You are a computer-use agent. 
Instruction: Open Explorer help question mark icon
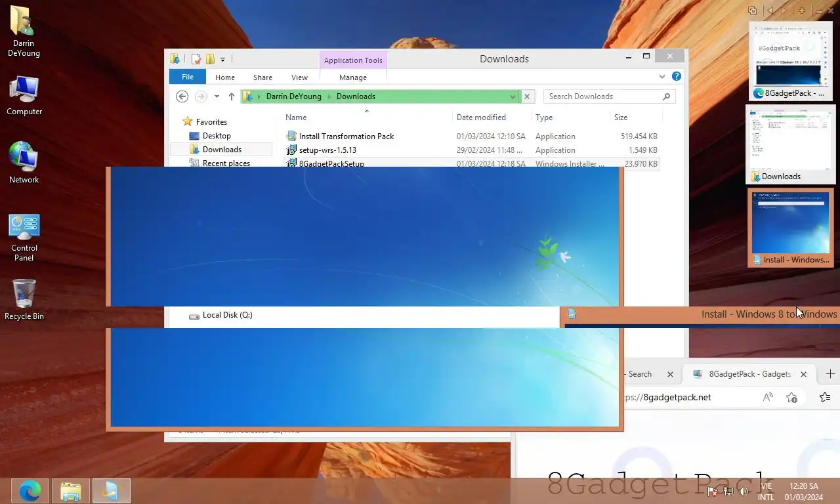tap(677, 77)
